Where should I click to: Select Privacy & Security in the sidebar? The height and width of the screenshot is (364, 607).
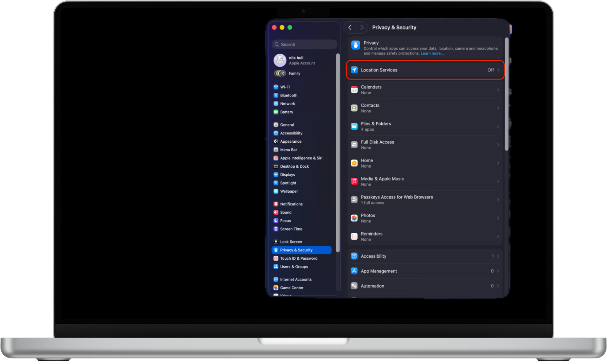[x=296, y=250]
